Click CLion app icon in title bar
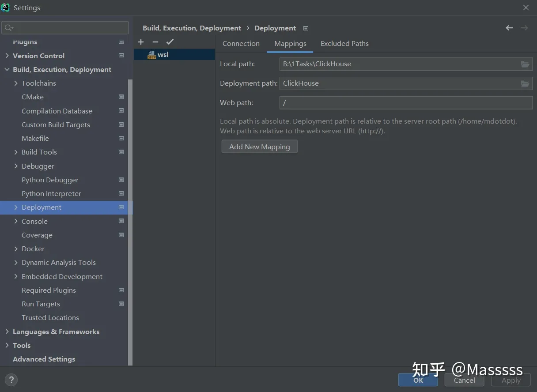 tap(6, 7)
